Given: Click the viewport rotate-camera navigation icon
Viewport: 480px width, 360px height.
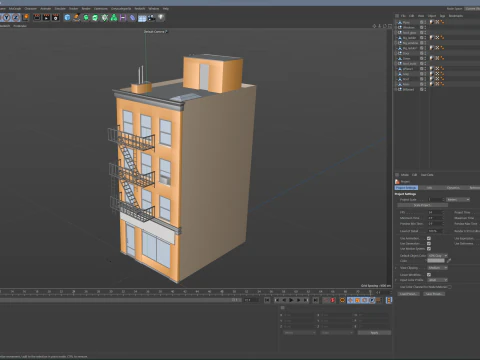Looking at the screenshot, I should click(385, 26).
